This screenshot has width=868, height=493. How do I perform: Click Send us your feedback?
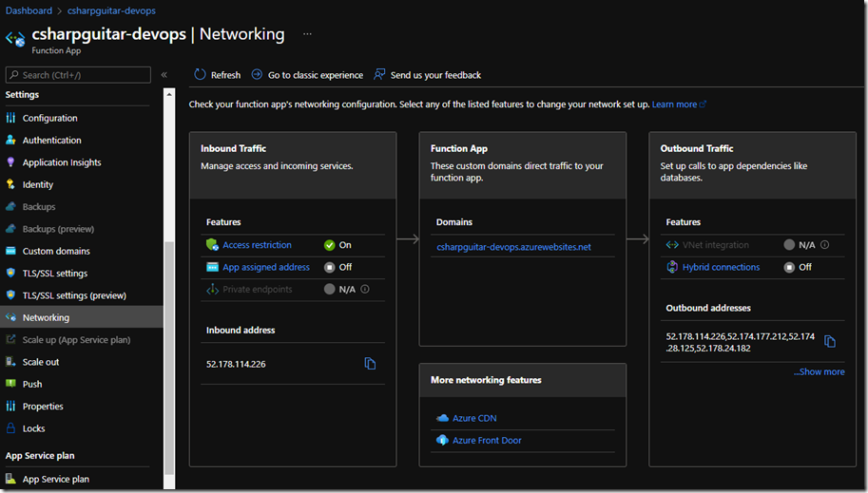(x=428, y=75)
